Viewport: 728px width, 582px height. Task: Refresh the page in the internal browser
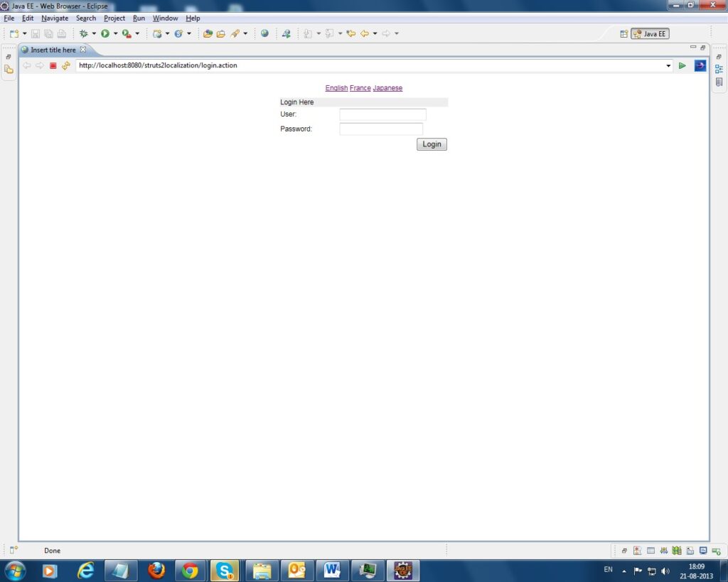coord(66,66)
